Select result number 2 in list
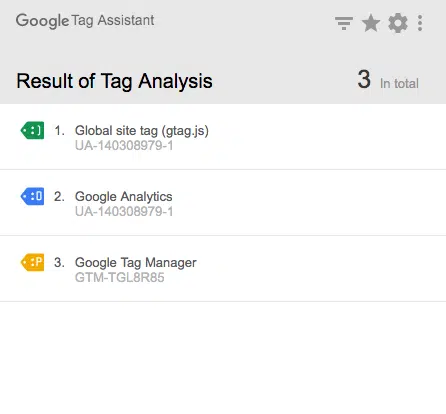The height and width of the screenshot is (414, 446). [x=59, y=196]
